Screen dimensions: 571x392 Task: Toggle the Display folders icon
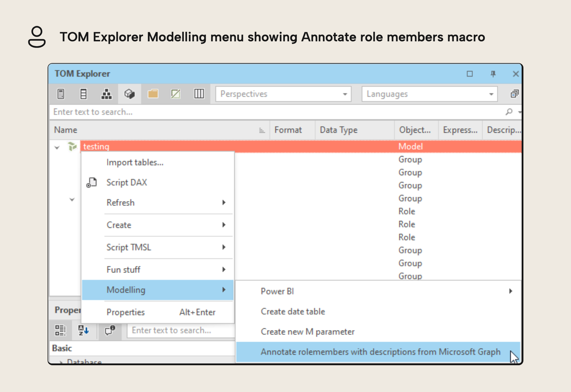tap(153, 94)
